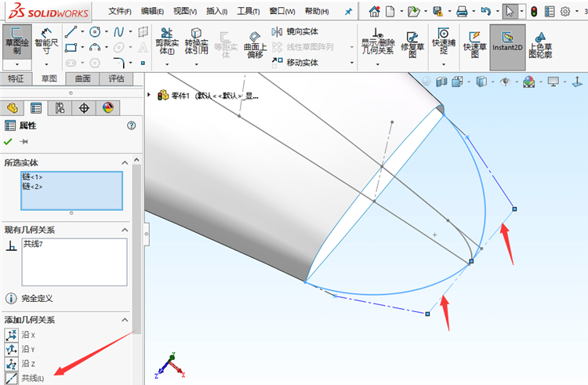Use the 移动实体 move entities tool
588x385 pixels.
click(x=295, y=62)
